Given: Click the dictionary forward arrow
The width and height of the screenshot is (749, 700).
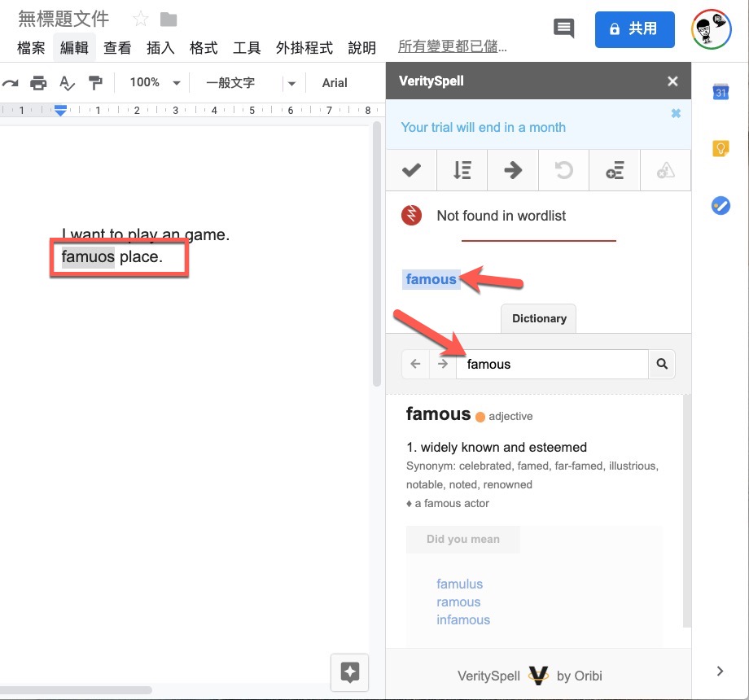Looking at the screenshot, I should [443, 365].
